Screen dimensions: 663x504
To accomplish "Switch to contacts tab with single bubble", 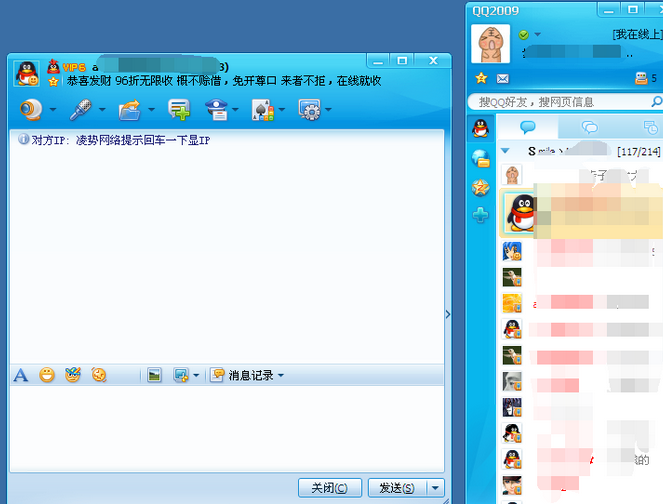I will coord(528,127).
